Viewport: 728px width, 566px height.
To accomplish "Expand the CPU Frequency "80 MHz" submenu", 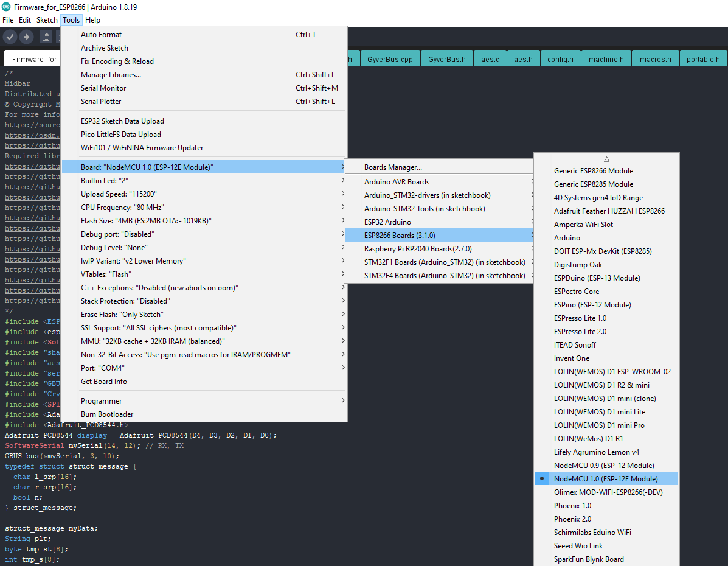I will tap(204, 208).
